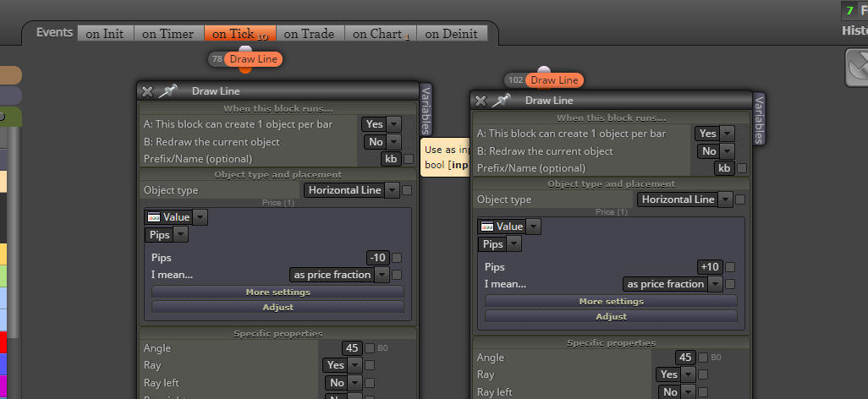The height and width of the screenshot is (399, 868).
Task: Click the magenta color swatch in the left strip
Action: coord(3,386)
